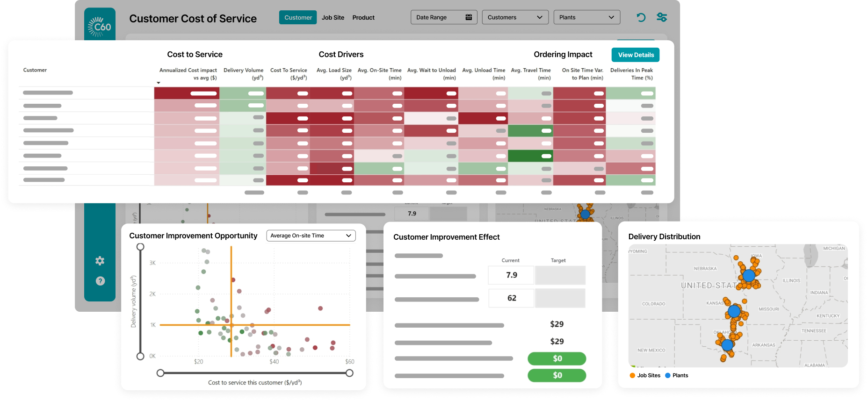Click the Cost To Service column header
868x401 pixels.
point(289,74)
